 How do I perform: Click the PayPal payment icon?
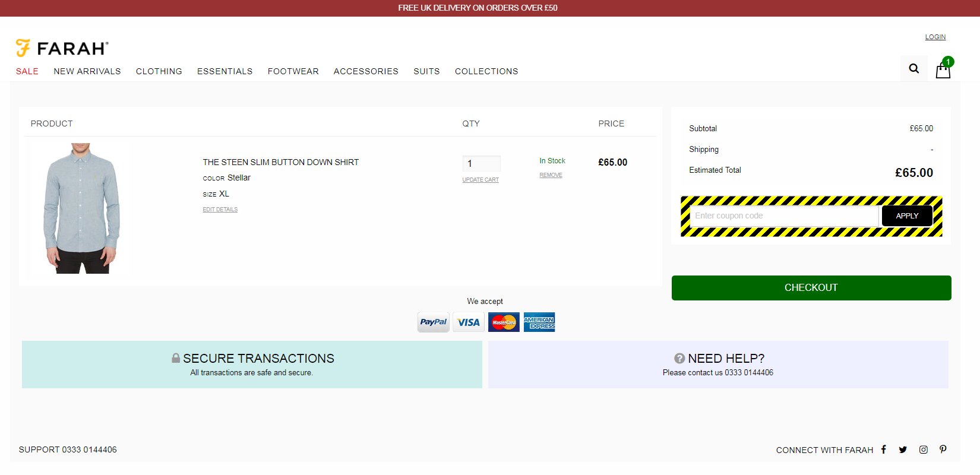(434, 322)
